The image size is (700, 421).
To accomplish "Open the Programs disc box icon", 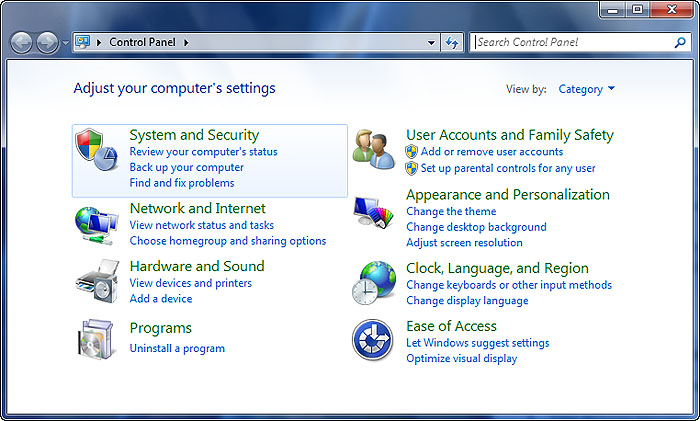I will click(x=96, y=339).
